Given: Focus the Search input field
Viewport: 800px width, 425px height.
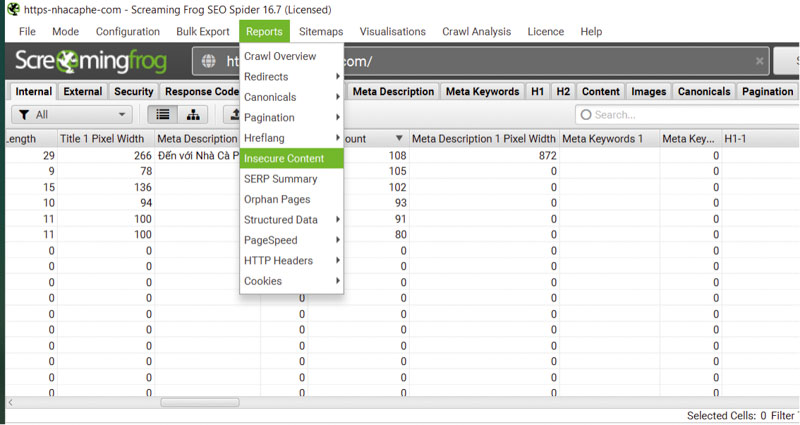Looking at the screenshot, I should 690,115.
